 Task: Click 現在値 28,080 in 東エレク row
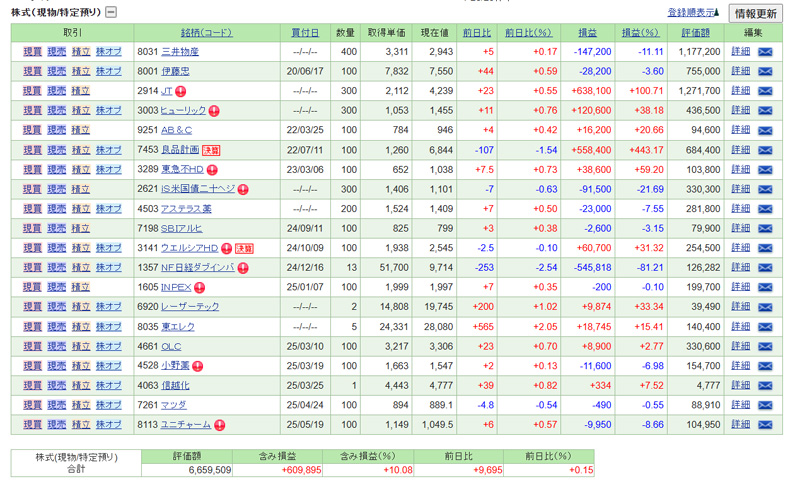point(438,327)
